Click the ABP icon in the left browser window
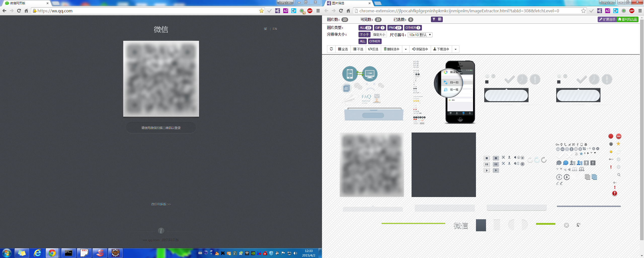Viewport: 644px width, 258px height. point(310,11)
